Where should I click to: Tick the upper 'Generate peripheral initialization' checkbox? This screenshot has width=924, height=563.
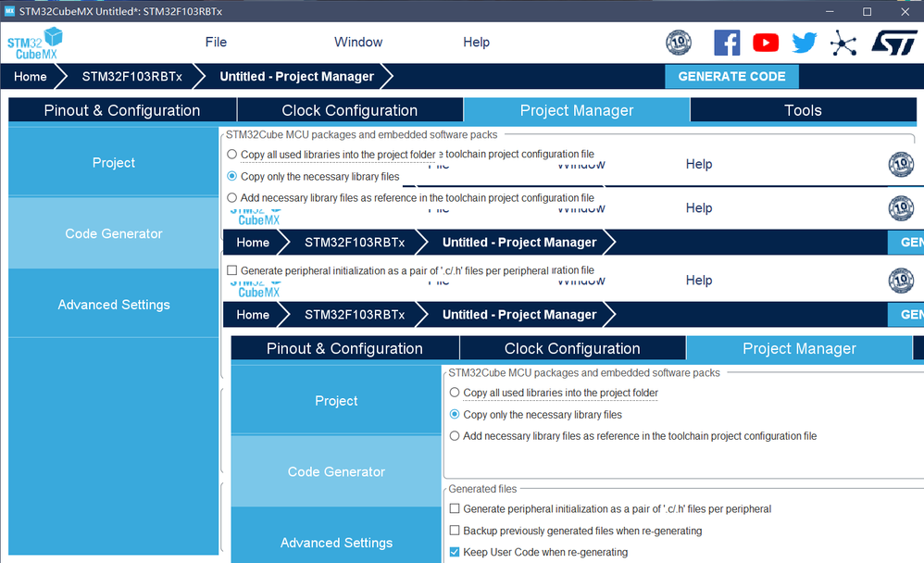232,270
